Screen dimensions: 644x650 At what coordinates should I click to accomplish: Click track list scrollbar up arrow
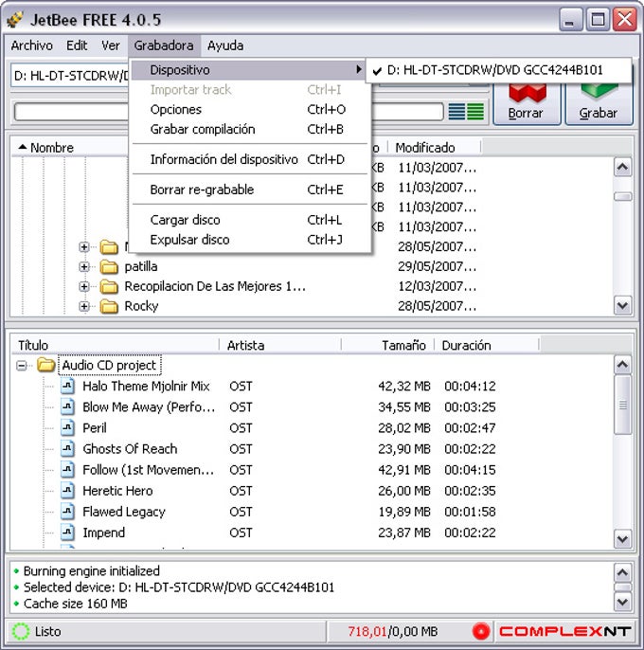click(623, 365)
